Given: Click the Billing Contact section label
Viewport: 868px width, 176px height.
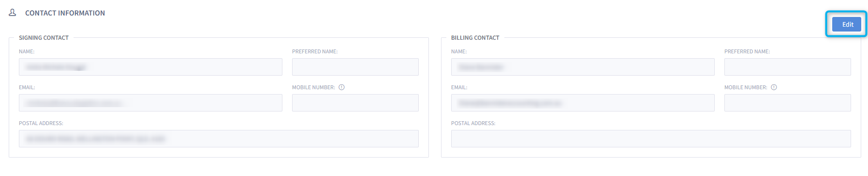Looking at the screenshot, I should tap(475, 38).
